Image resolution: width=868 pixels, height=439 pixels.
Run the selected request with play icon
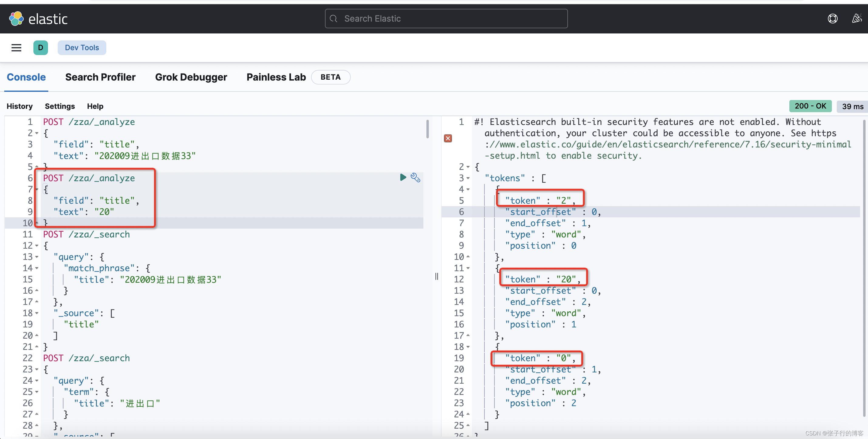point(403,177)
